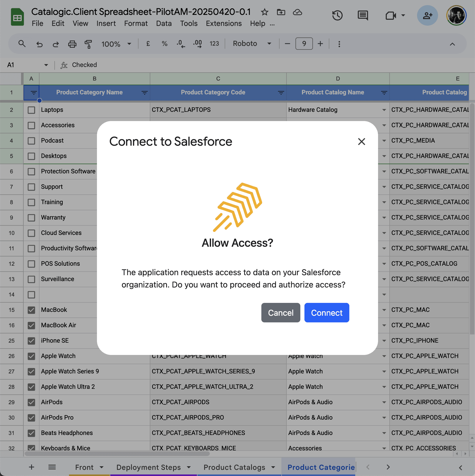Check the Laptops row checkbox
Image resolution: width=475 pixels, height=476 pixels.
click(31, 110)
